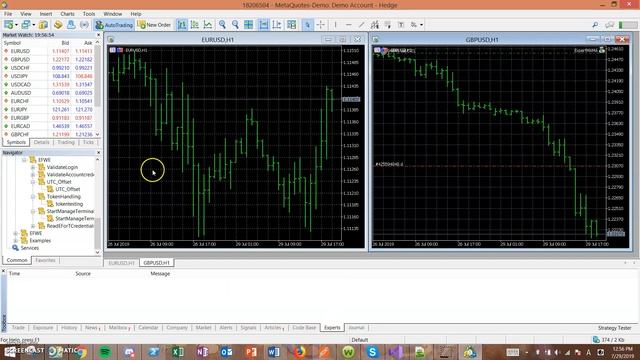Click the Strategy Tester link in Toolbox
The width and height of the screenshot is (640, 360).
coord(614,328)
